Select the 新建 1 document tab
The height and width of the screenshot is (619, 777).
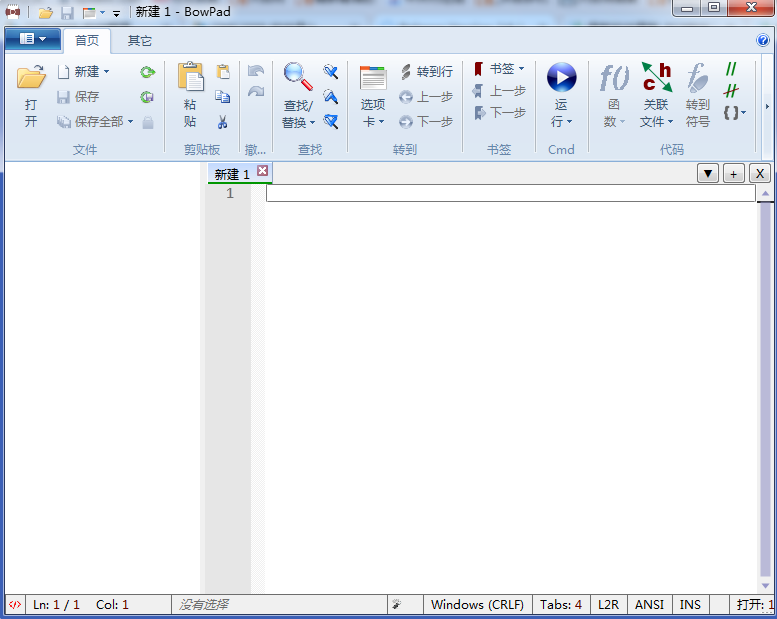pos(231,174)
